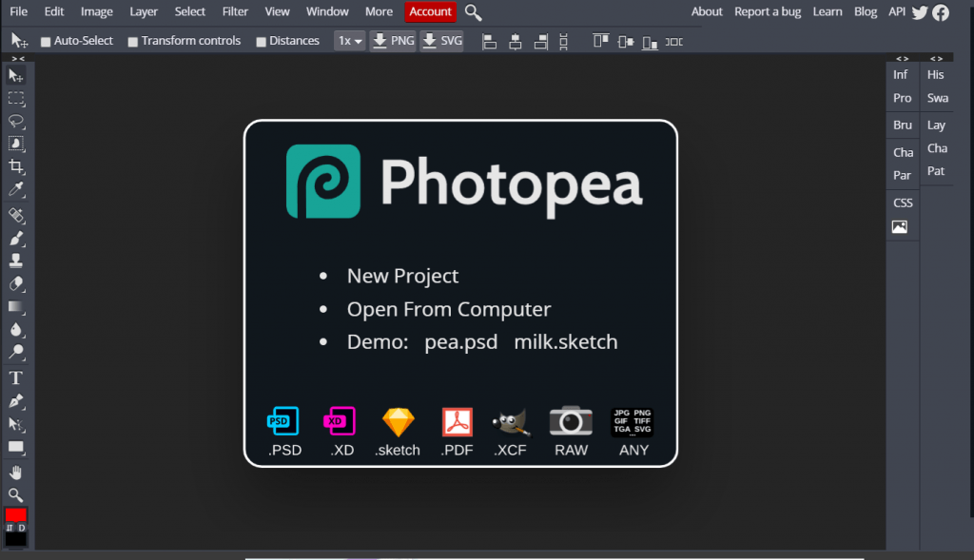
Task: Enable the Transform controls checkbox
Action: coord(132,42)
